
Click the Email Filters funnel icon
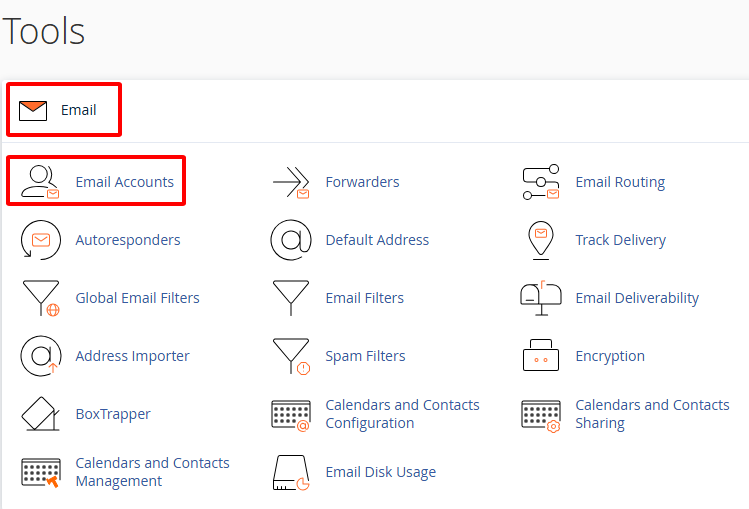(291, 298)
